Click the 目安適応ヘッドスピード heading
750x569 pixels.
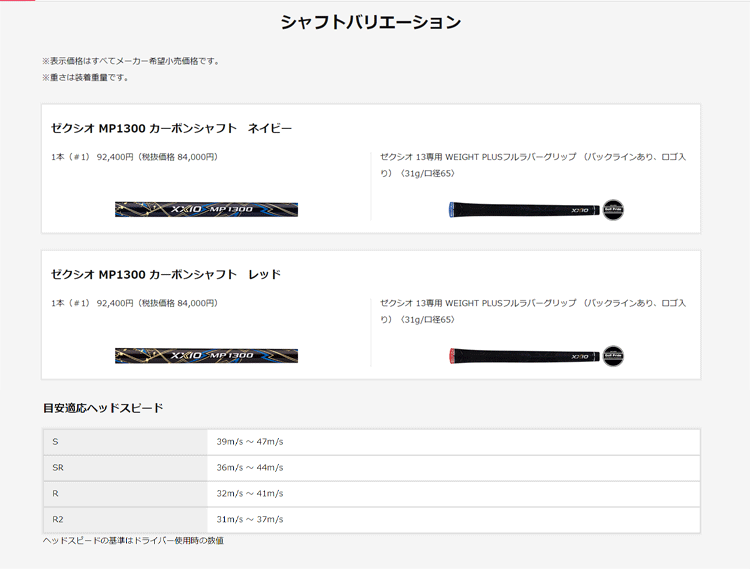[103, 408]
